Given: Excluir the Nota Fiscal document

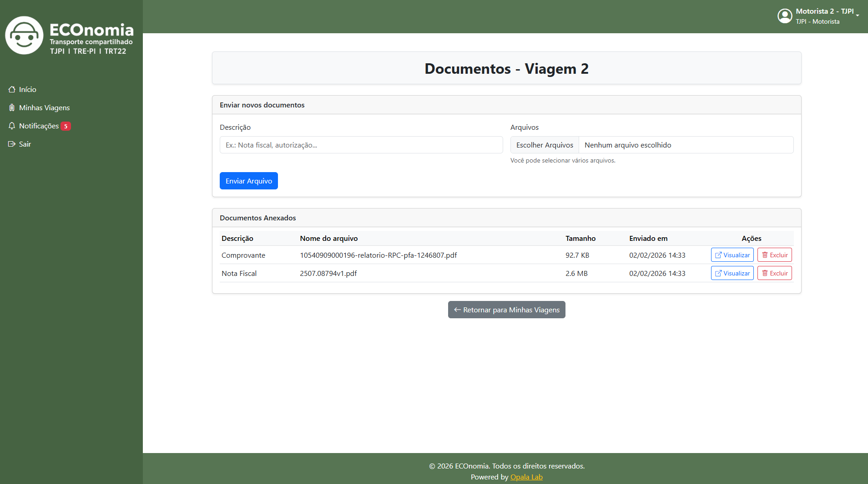Looking at the screenshot, I should 775,273.
